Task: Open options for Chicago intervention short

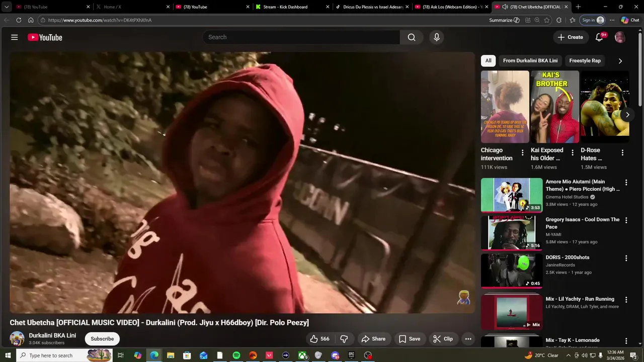Action: click(522, 153)
